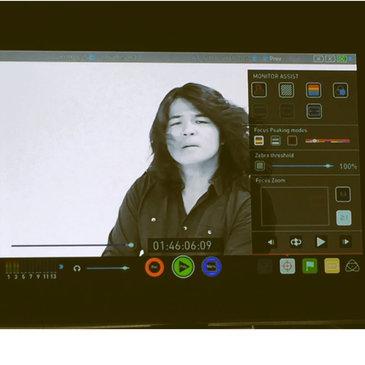This screenshot has height=365, width=365.
Task: Tap the green flag tag icon
Action: point(310,266)
